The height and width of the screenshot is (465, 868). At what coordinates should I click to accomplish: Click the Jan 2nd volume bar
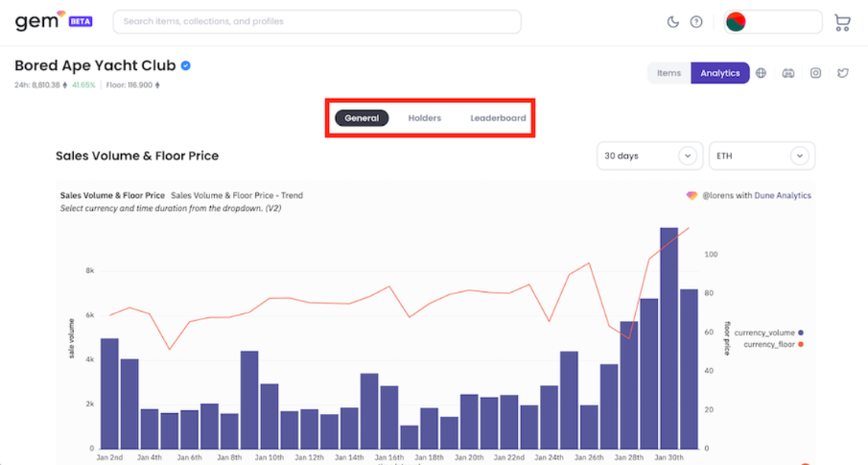109,394
